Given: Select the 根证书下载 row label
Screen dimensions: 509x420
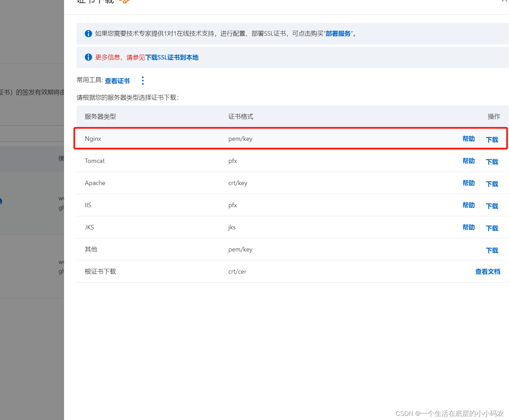Looking at the screenshot, I should 100,272.
